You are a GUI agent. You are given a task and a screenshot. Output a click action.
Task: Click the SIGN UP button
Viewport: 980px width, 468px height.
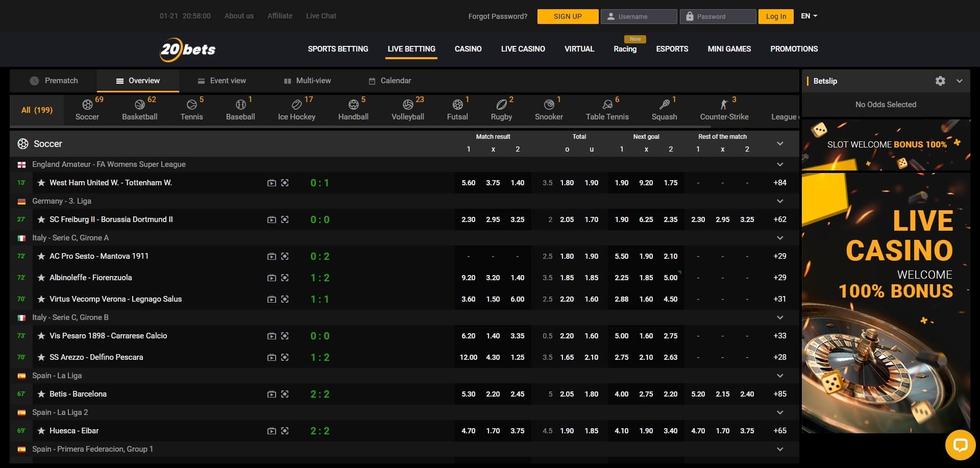568,16
